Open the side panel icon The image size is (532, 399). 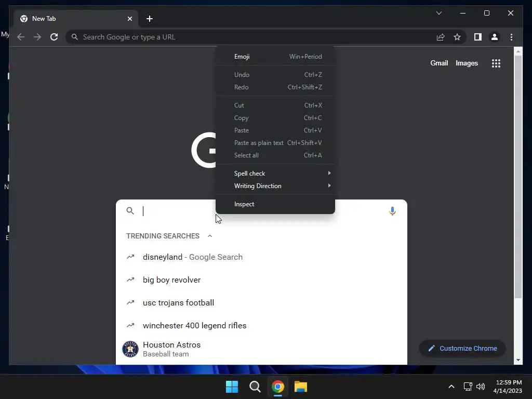[478, 37]
